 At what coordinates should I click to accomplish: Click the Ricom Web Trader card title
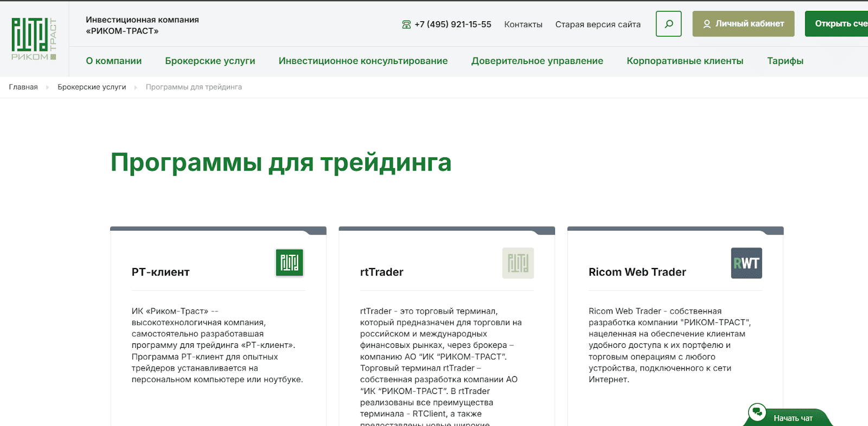click(637, 272)
